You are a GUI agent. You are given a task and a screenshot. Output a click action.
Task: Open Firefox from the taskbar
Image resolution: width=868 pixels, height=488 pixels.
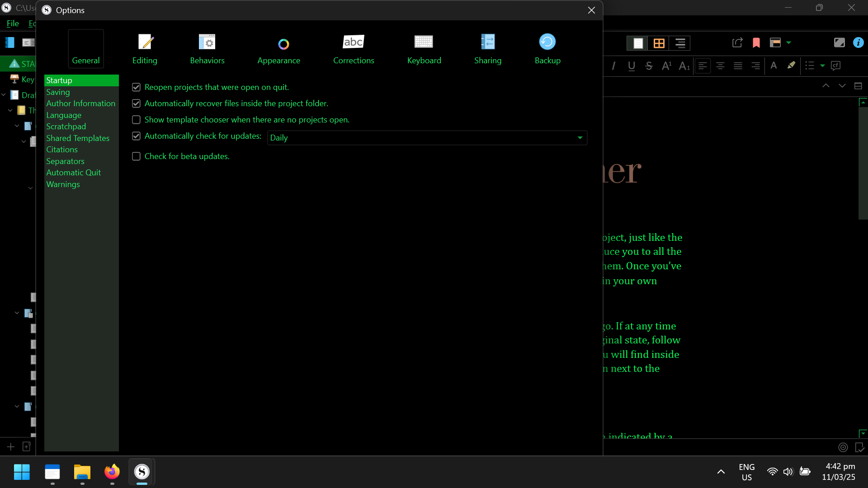[x=112, y=472]
